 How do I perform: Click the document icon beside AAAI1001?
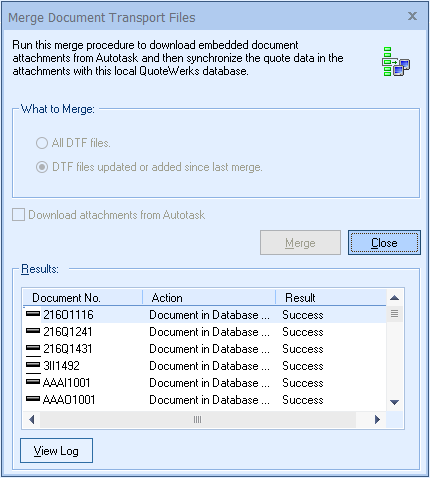33,382
